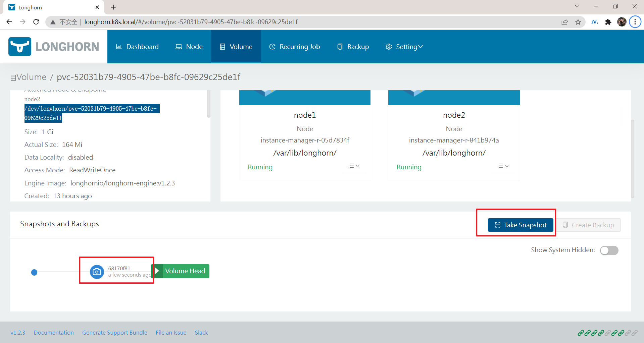Click the address bar URL
This screenshot has width=644, height=343.
[191, 22]
